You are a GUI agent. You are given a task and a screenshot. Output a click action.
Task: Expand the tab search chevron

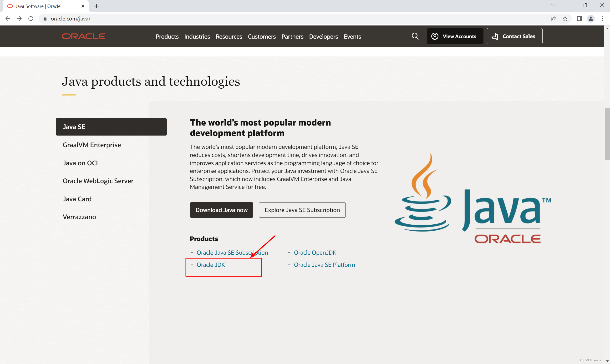tap(553, 5)
